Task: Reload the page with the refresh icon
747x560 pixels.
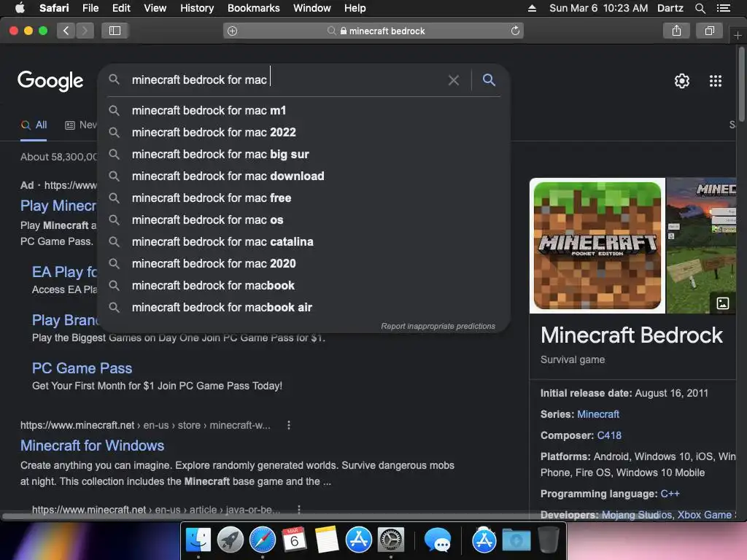Action: [515, 31]
